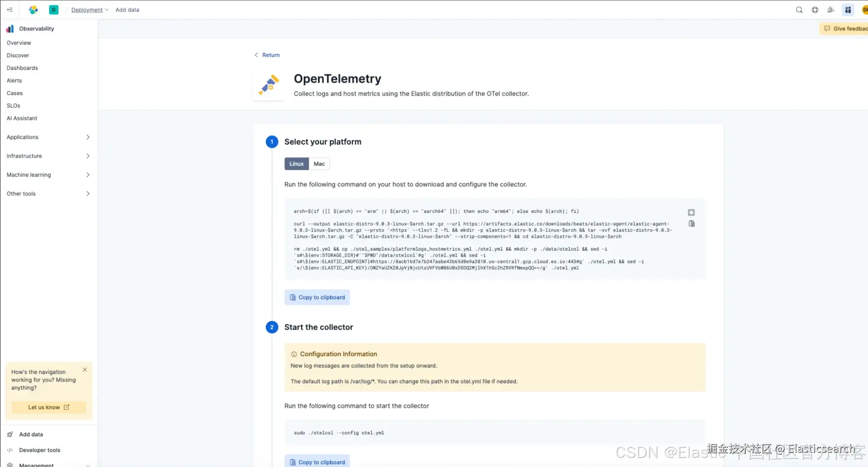Click the Select your platform heading
The width and height of the screenshot is (868, 467).
(x=323, y=142)
